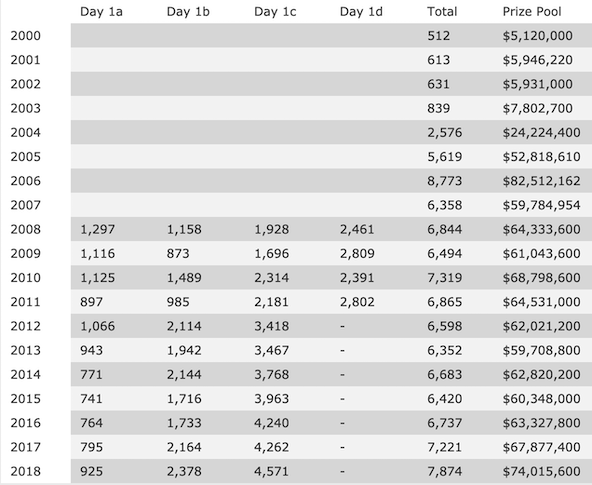
Task: Select the 2012 total 6,598
Action: (444, 326)
